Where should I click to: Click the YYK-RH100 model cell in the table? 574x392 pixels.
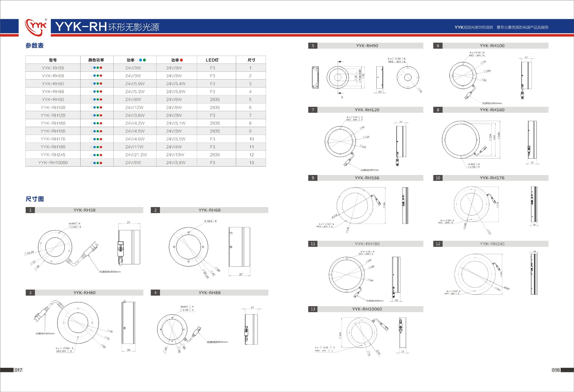pos(53,107)
